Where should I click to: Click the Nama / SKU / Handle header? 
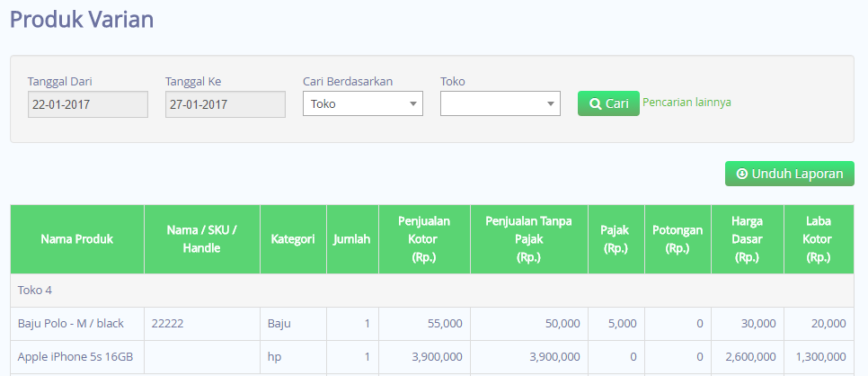coord(202,239)
